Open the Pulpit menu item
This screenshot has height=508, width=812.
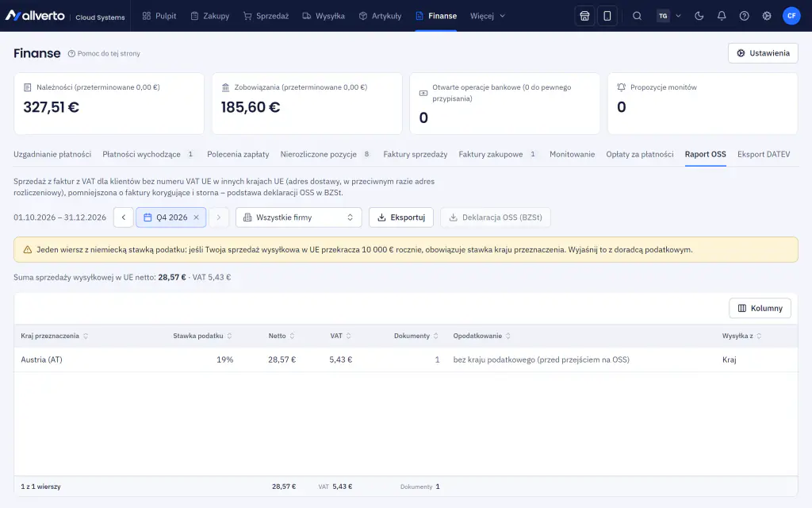click(x=159, y=16)
